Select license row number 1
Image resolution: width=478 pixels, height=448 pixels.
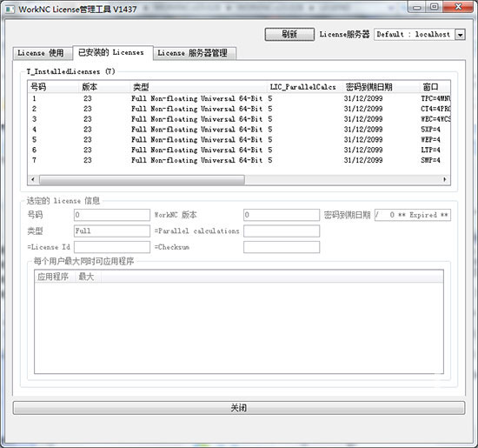pyautogui.click(x=239, y=98)
